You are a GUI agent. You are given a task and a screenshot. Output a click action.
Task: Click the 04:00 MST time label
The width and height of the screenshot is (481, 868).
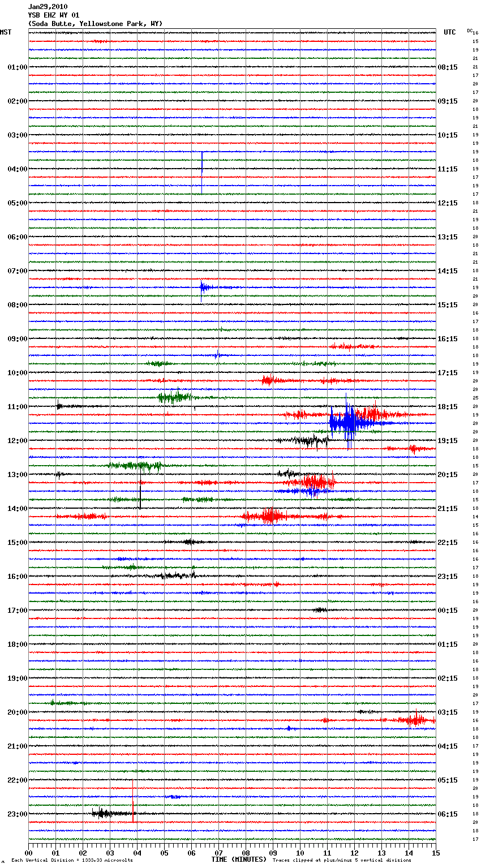pos(17,169)
